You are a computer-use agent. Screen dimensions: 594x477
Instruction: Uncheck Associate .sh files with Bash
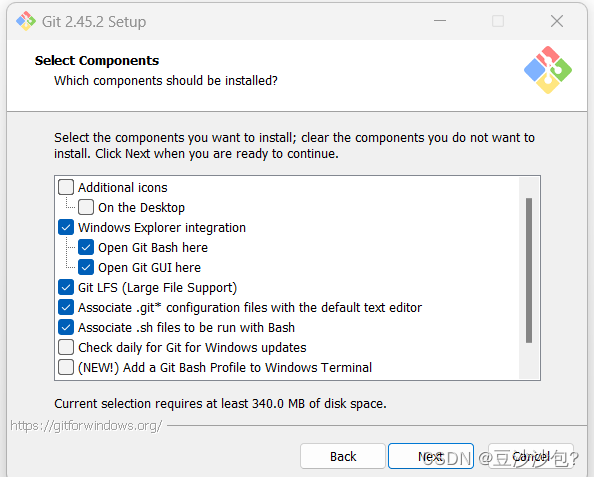66,327
